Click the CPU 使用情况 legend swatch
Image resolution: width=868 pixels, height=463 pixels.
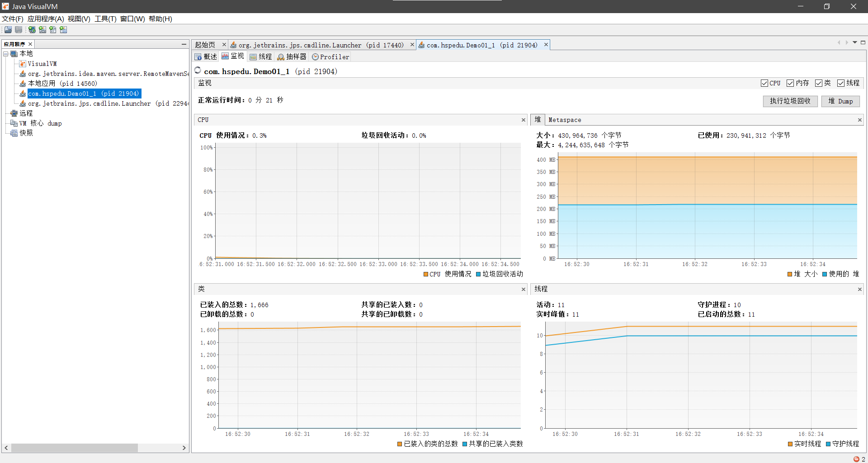click(426, 274)
